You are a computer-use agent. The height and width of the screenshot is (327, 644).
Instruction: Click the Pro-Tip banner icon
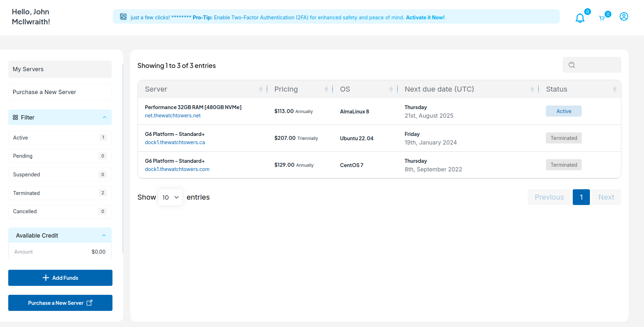coord(123,17)
